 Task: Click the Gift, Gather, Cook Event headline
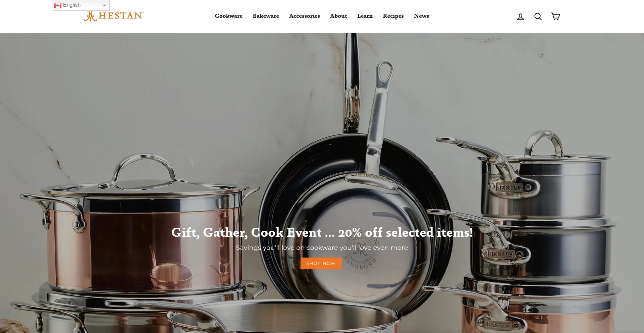pos(322,232)
